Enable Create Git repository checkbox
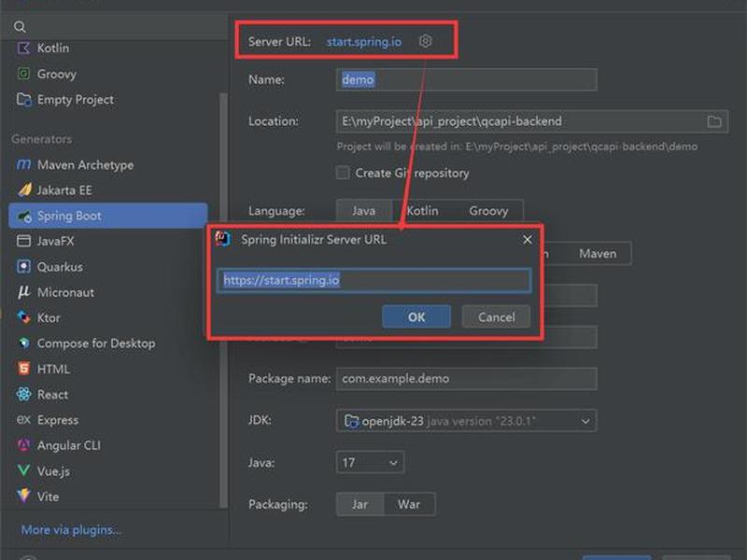Screen dimensions: 747x560 (343, 173)
